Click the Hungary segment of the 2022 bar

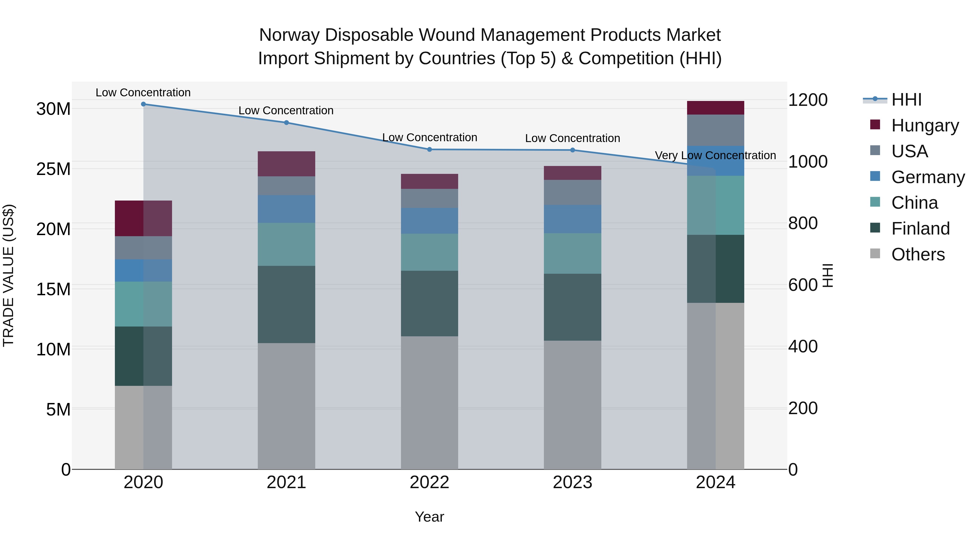430,182
